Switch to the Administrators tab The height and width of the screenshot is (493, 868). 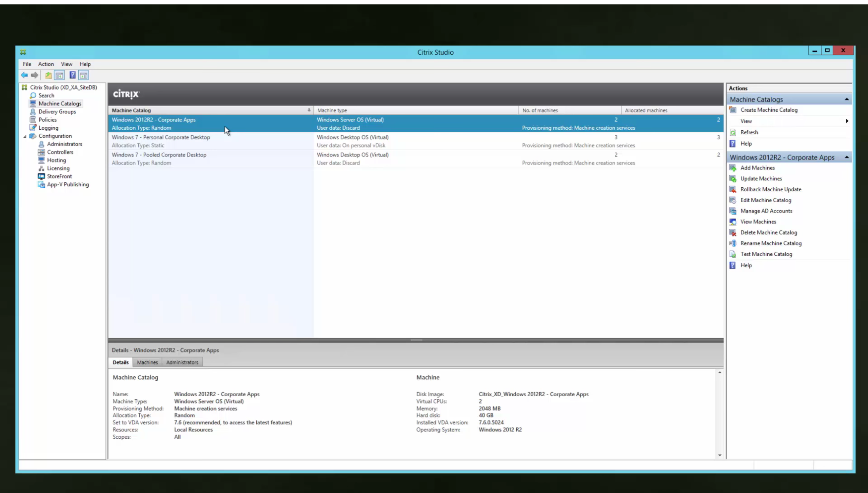tap(182, 362)
